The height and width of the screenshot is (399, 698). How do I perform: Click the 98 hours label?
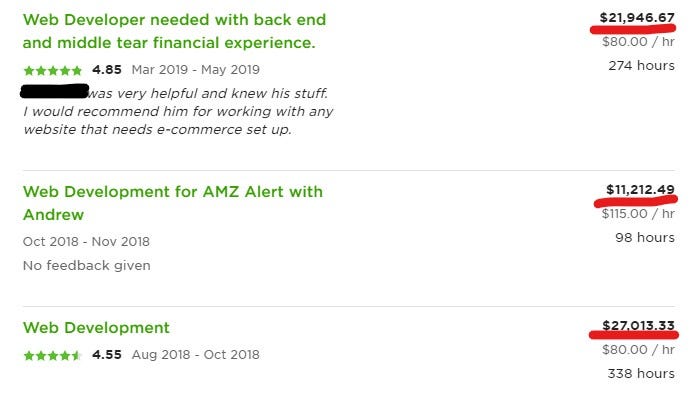645,237
